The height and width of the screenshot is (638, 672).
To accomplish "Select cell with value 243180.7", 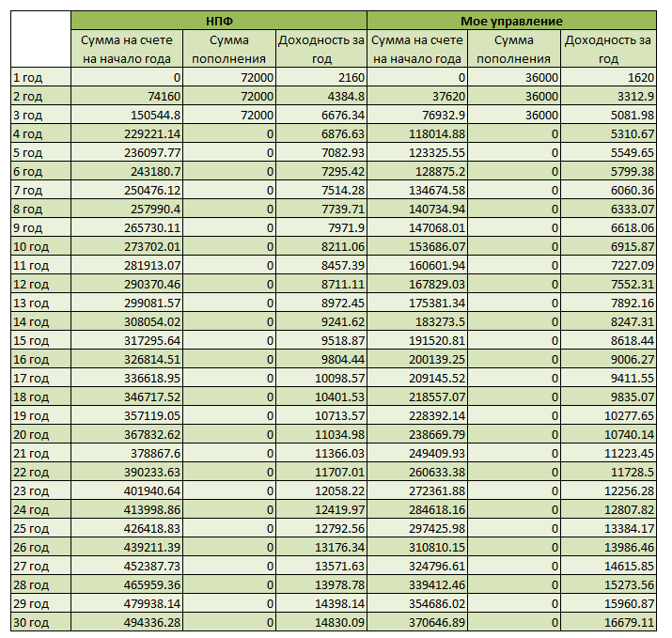I will (x=127, y=171).
